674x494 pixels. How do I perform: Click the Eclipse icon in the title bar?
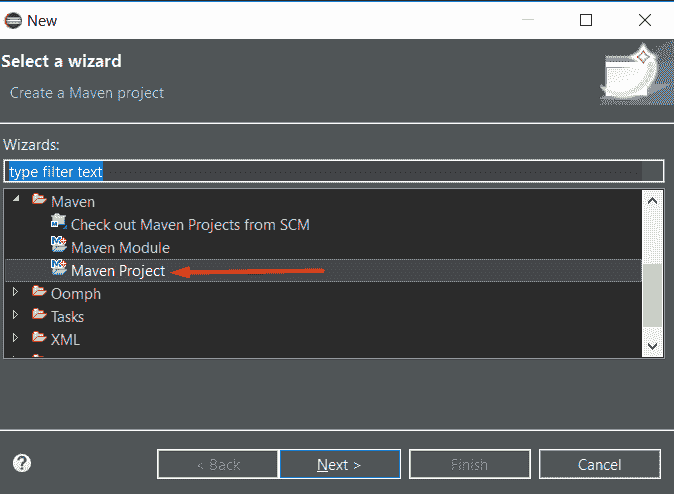click(13, 20)
